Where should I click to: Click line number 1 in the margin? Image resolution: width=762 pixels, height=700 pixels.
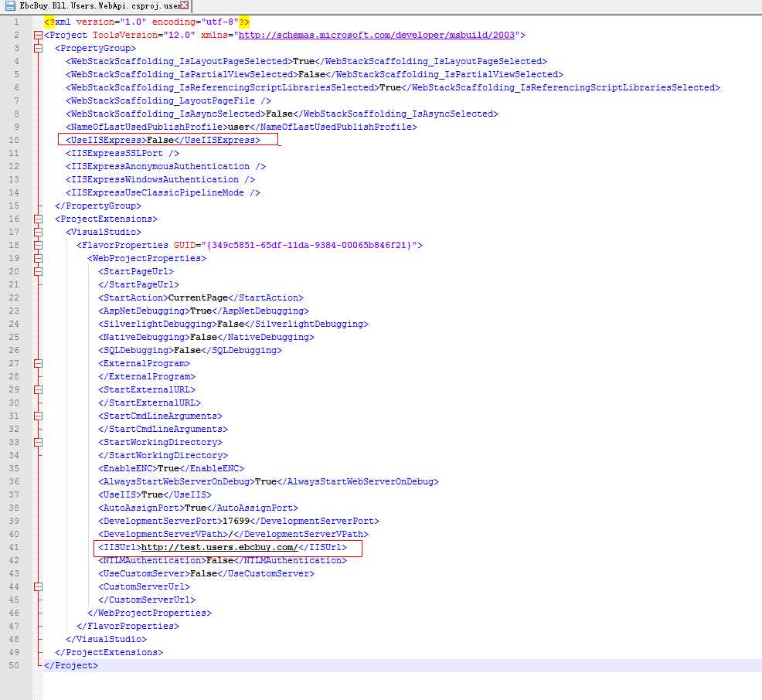(x=16, y=22)
